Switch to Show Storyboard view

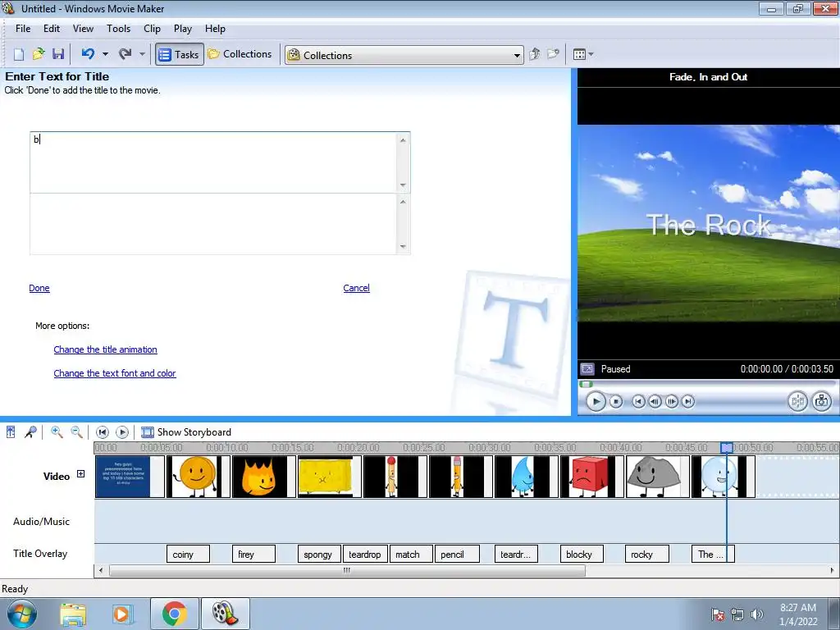(x=186, y=431)
